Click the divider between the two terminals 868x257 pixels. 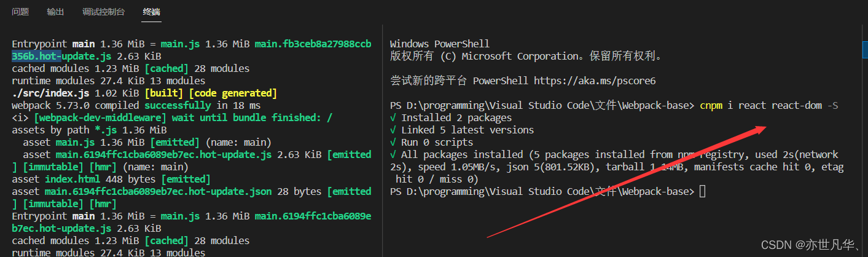tap(383, 141)
